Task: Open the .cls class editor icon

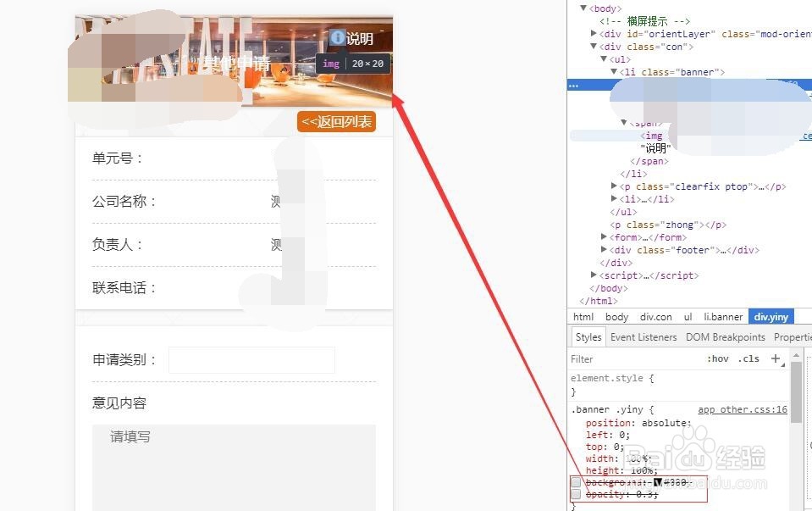Action: 748,358
